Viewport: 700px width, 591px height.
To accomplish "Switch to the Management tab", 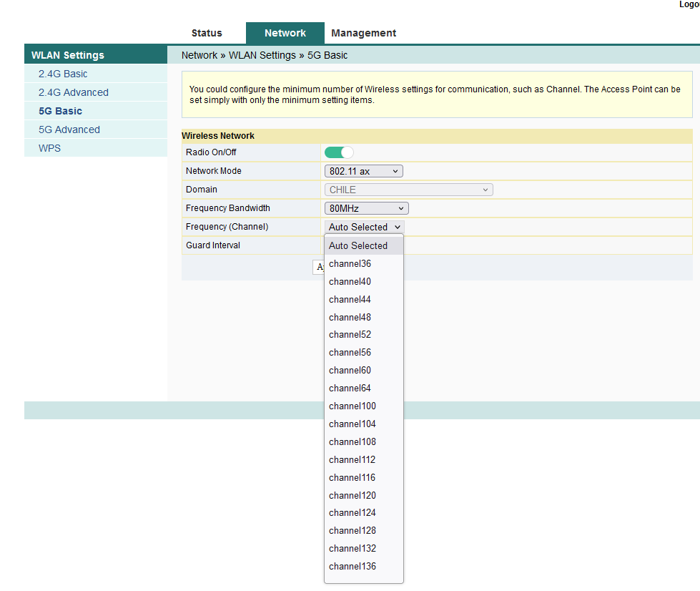I will 363,33.
